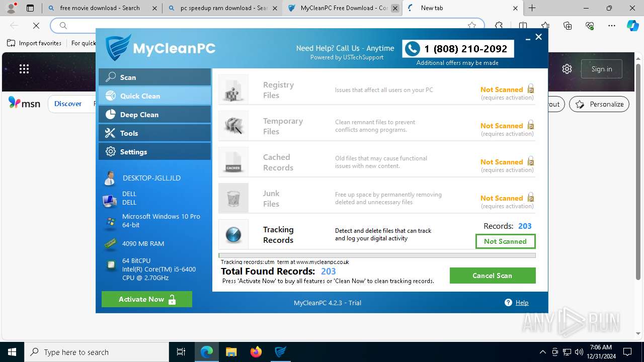Click Import favorites in bookmarks bar
This screenshot has width=644, height=362.
coord(35,43)
